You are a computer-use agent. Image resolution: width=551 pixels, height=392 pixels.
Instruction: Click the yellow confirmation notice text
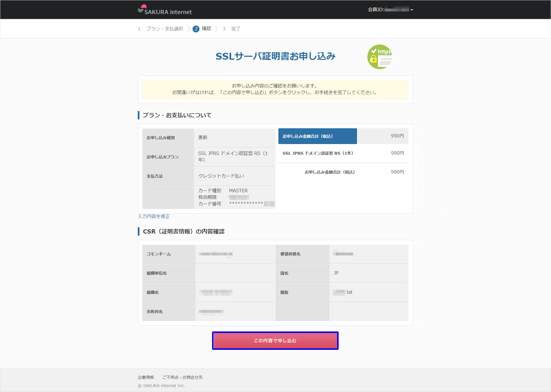(275, 89)
